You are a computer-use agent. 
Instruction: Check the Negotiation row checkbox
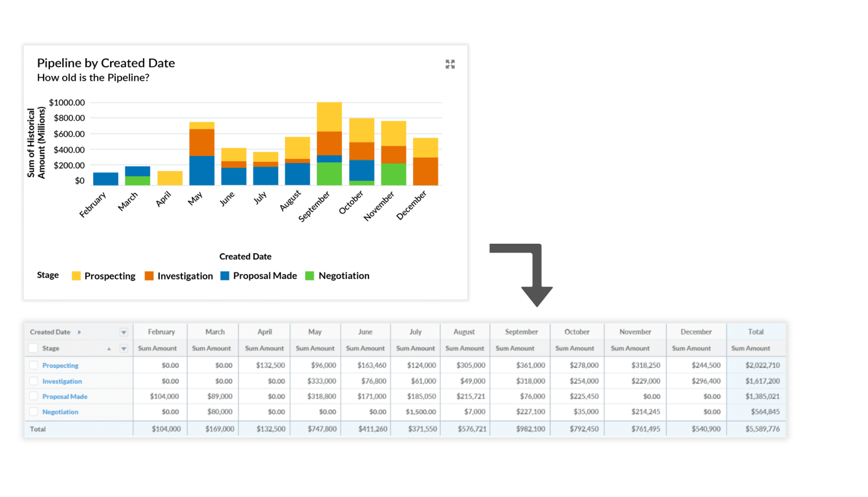point(33,412)
